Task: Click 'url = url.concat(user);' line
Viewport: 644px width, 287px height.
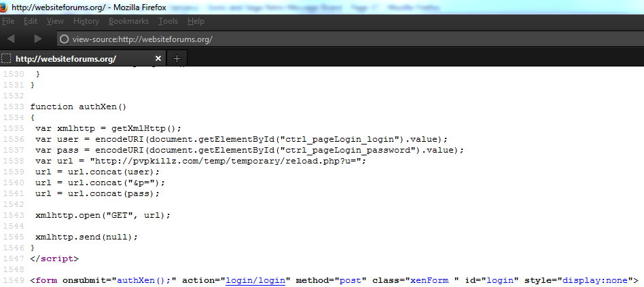Action: click(97, 172)
